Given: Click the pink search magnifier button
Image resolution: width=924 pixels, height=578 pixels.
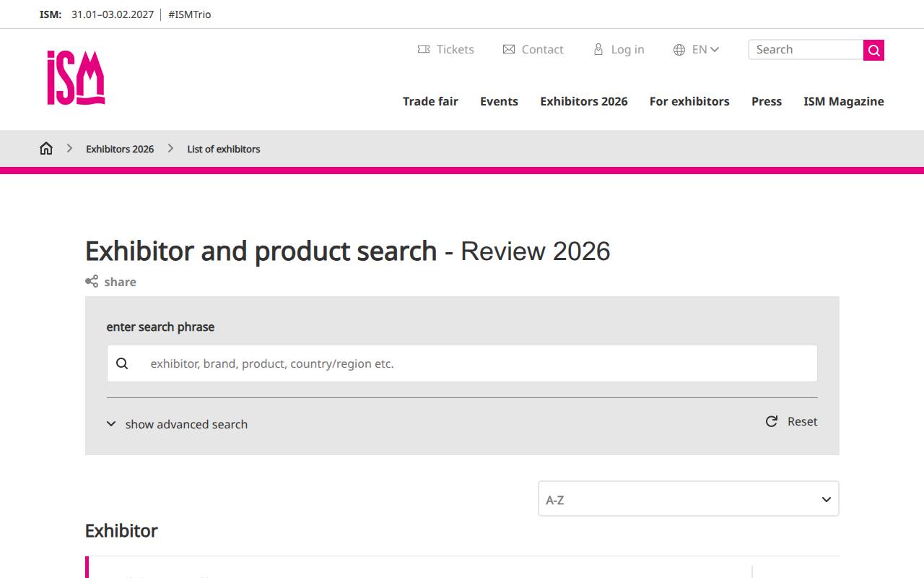Looking at the screenshot, I should pyautogui.click(x=873, y=50).
